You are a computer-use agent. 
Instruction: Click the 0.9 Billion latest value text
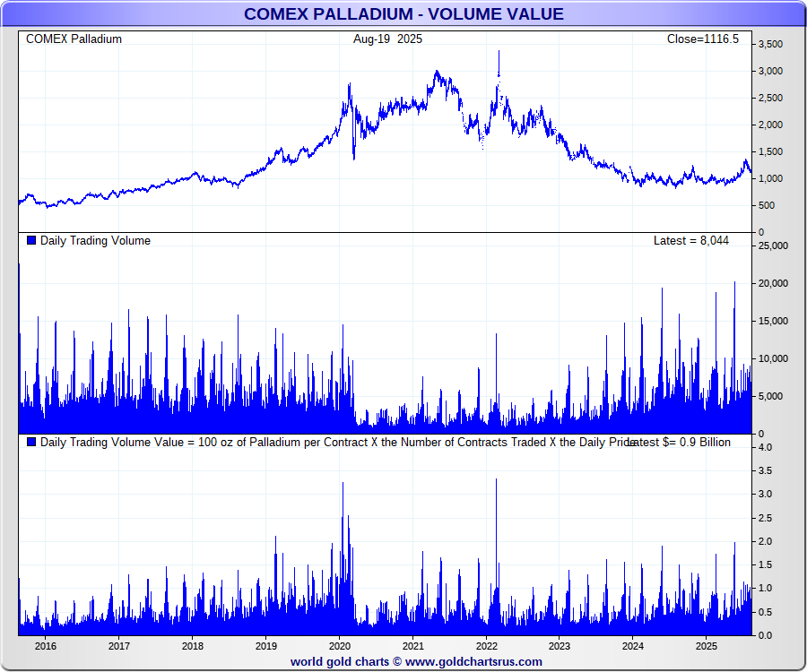tap(705, 442)
